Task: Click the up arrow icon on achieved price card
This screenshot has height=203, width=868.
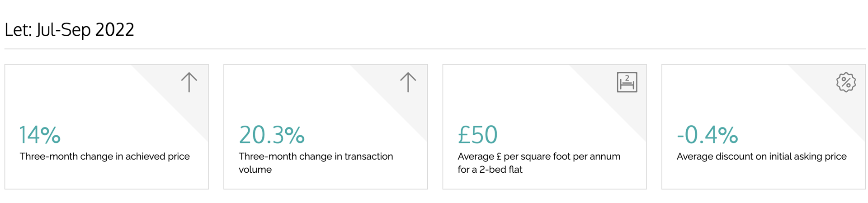Action: 189,82
